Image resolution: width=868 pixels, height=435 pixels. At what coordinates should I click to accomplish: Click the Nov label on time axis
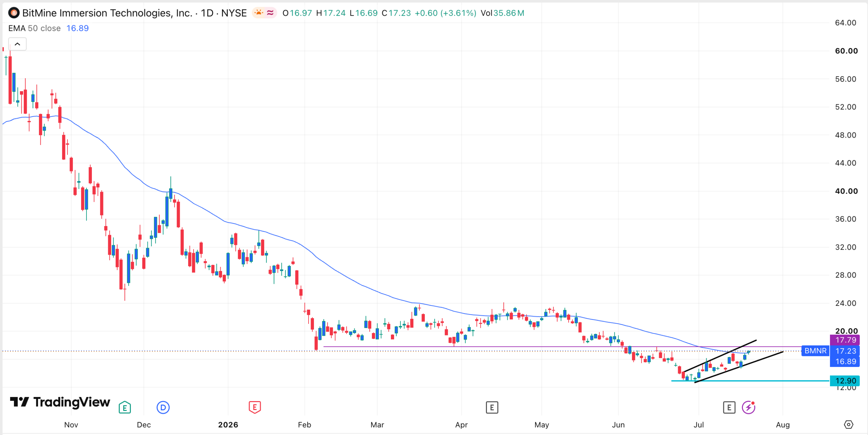click(71, 424)
